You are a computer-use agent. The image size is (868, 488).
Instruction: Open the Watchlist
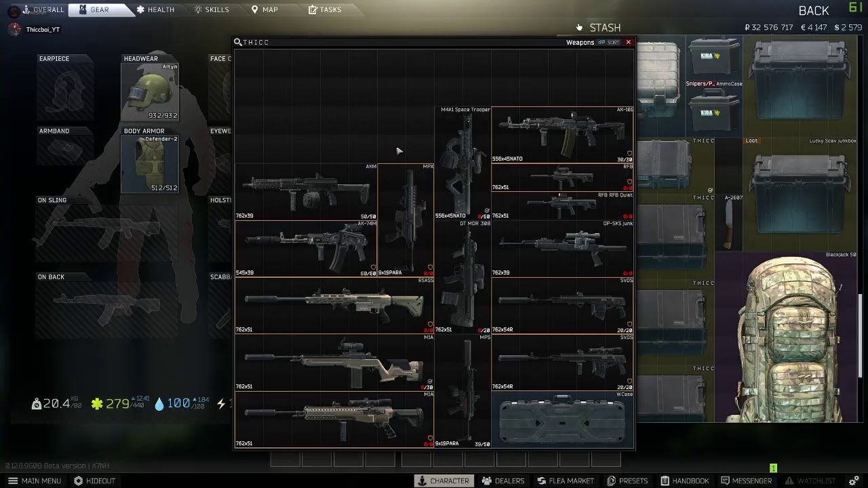[x=810, y=481]
